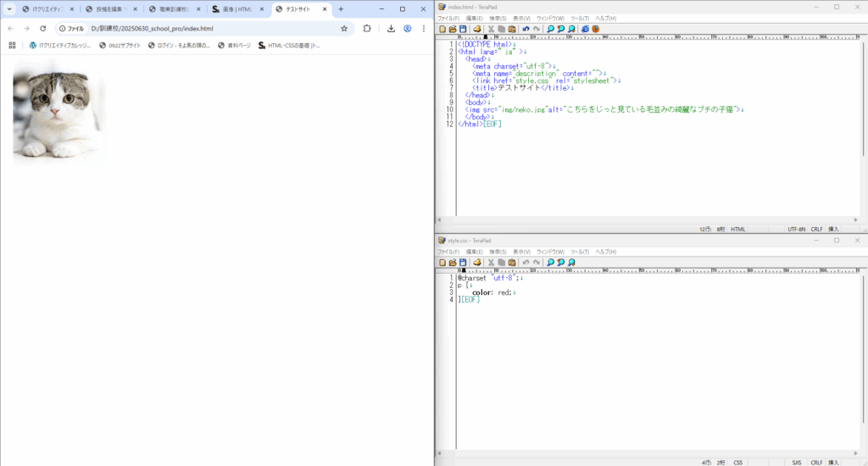This screenshot has height=466, width=868.
Task: Click Internet Explorer preview icon in index.html TeraPad
Action: (585, 29)
